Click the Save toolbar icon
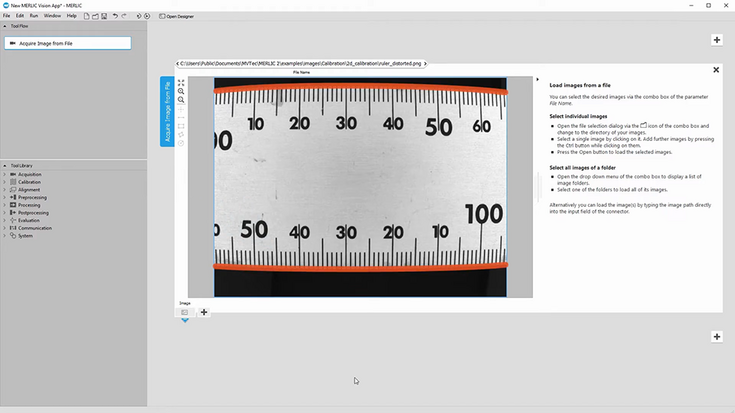 click(x=104, y=16)
